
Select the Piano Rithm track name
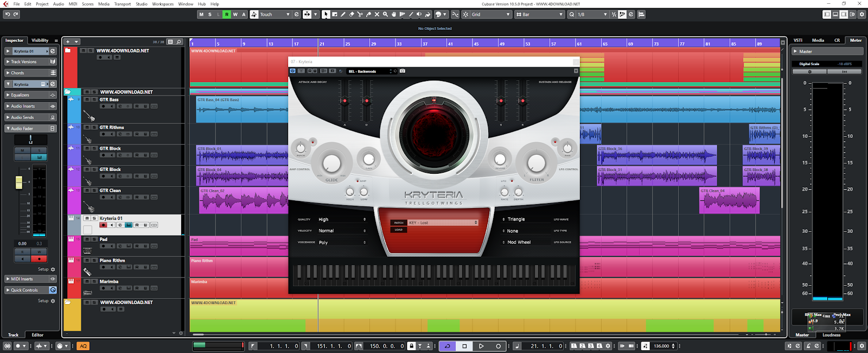(112, 261)
